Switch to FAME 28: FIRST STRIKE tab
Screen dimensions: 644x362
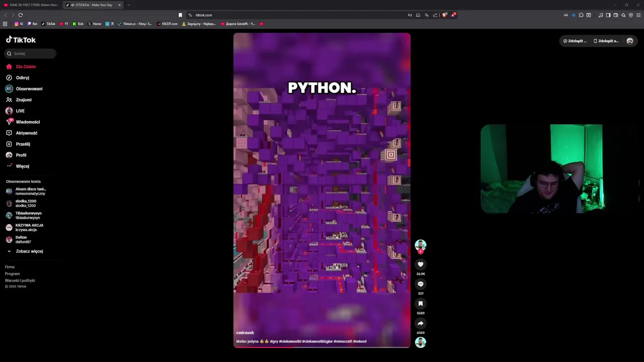tap(30, 5)
